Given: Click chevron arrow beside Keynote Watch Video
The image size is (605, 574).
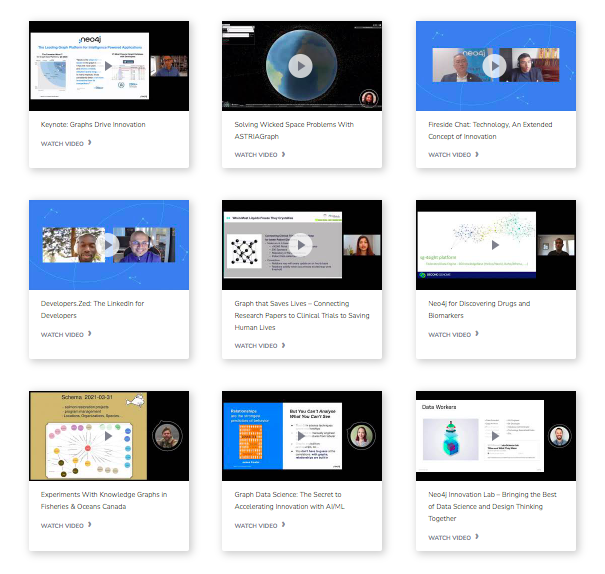Looking at the screenshot, I should click(x=90, y=143).
